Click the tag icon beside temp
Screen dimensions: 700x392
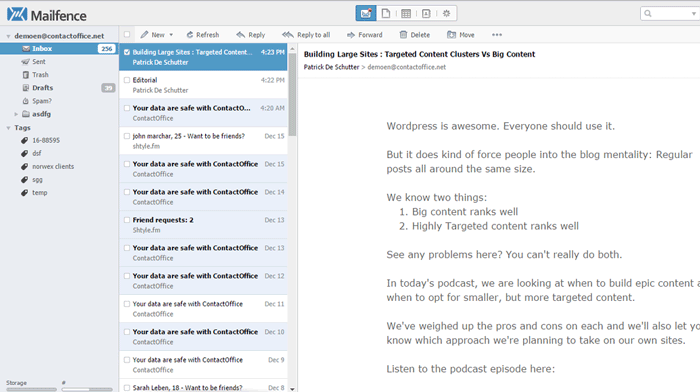[25, 192]
